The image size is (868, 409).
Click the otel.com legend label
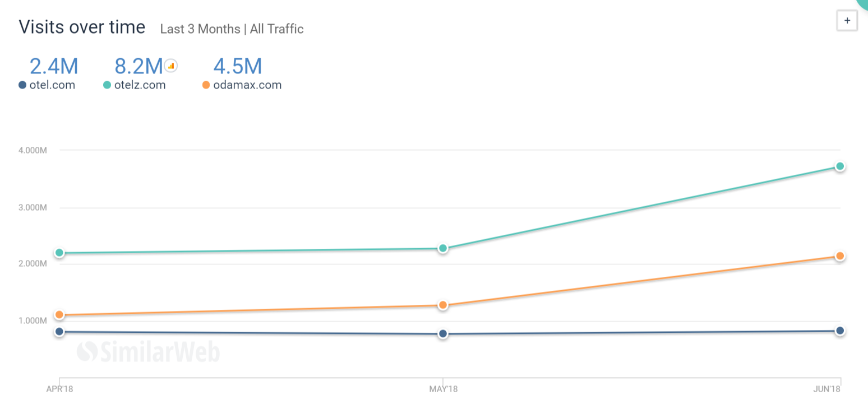pyautogui.click(x=52, y=85)
